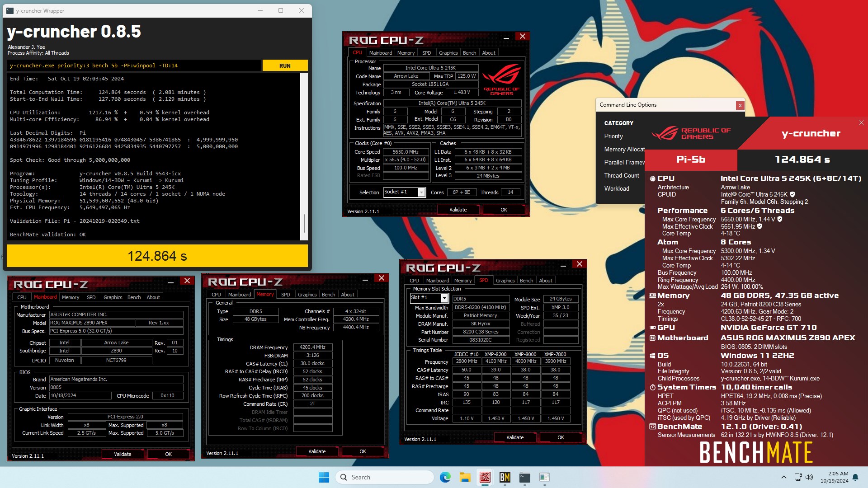868x488 pixels.
Task: Click OK in CPU-Z CPU window
Action: click(504, 210)
